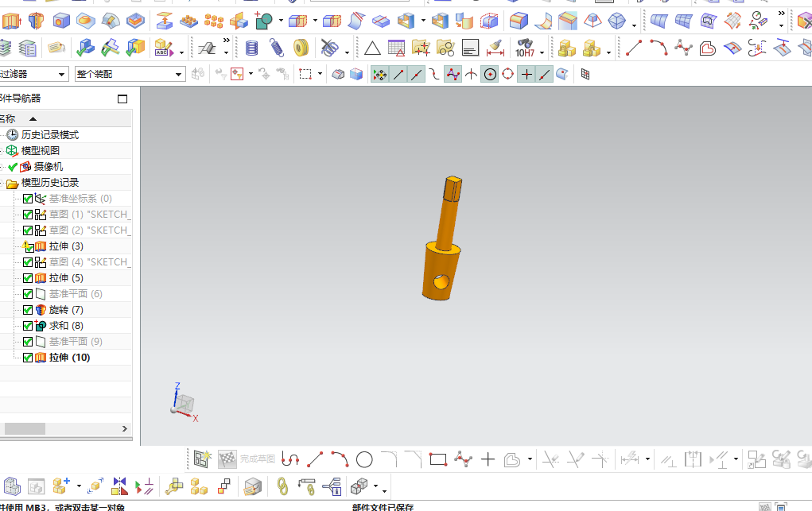
Task: Select the Line curve tool in top toolbar
Action: [x=634, y=48]
